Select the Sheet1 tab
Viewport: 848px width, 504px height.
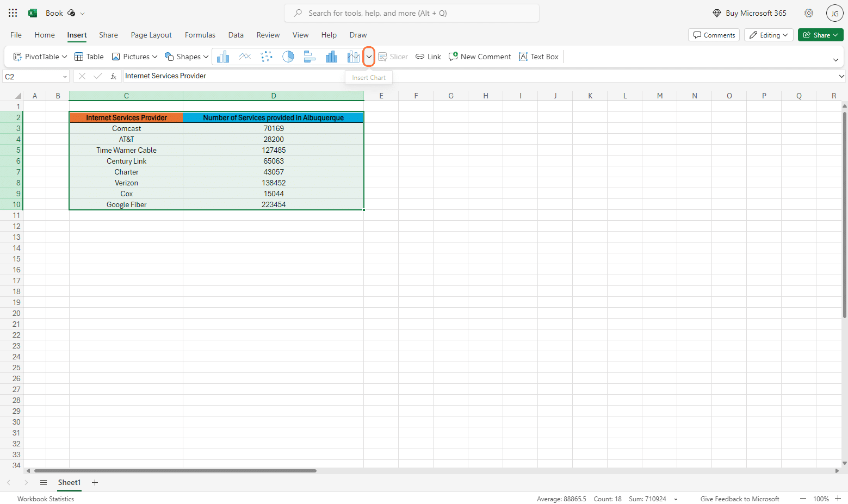tap(69, 482)
